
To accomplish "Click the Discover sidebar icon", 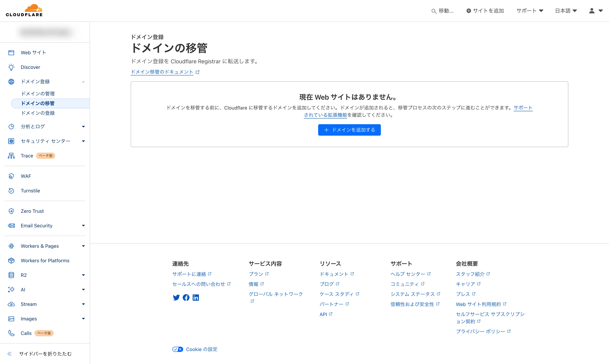I will point(11,67).
